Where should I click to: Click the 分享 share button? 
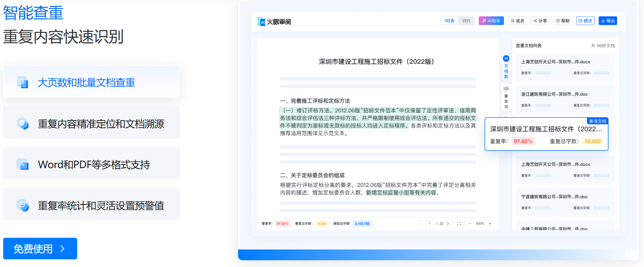[540, 21]
